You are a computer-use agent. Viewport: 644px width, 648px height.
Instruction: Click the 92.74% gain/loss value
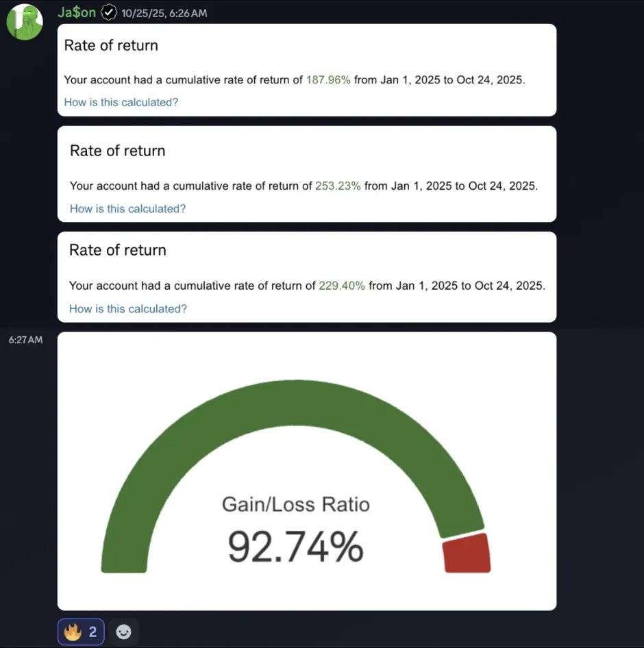click(295, 547)
